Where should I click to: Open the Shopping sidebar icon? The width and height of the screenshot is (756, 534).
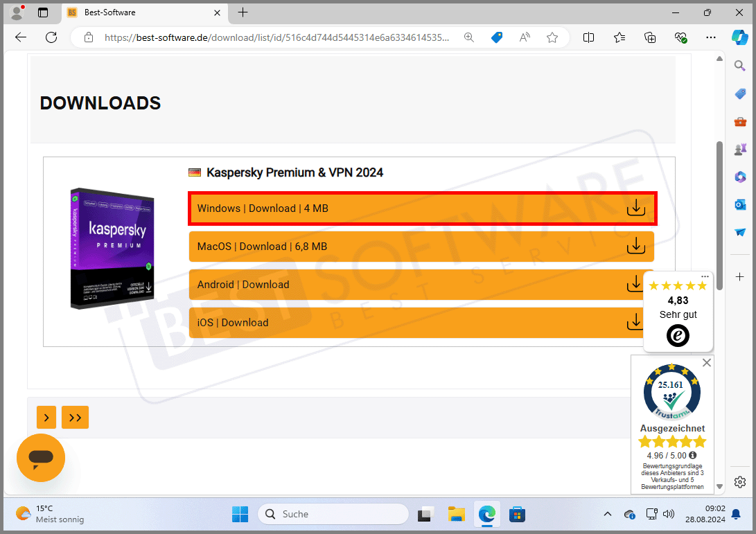click(739, 94)
